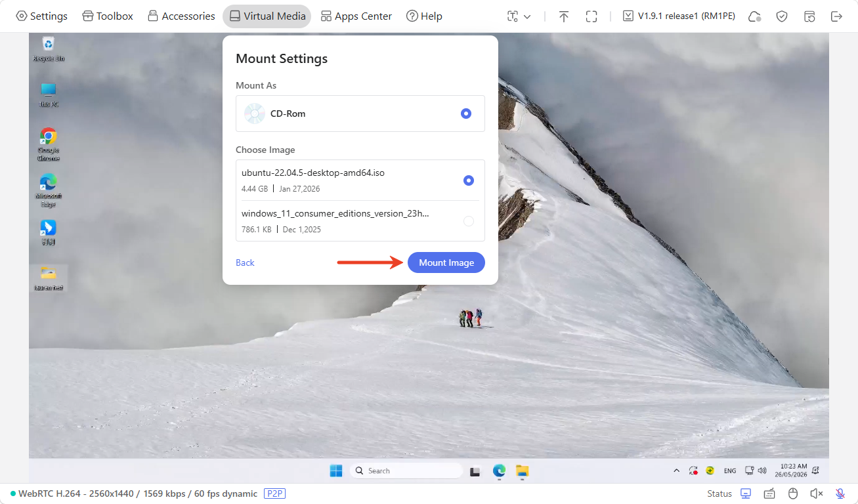Open the Accessories menu

181,16
